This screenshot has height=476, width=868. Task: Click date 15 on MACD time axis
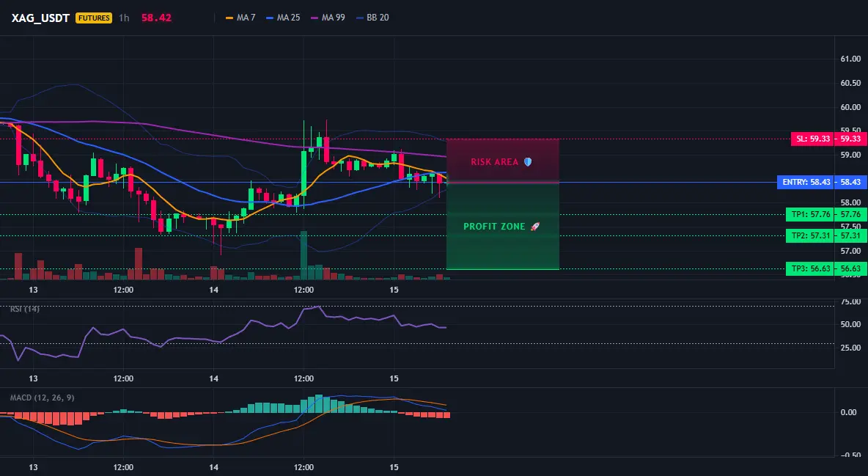point(394,467)
